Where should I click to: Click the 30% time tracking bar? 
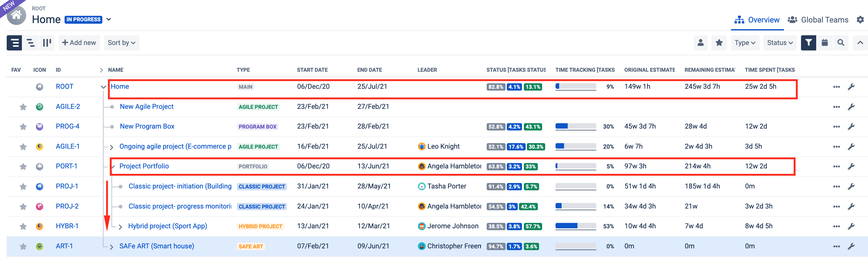coord(576,126)
